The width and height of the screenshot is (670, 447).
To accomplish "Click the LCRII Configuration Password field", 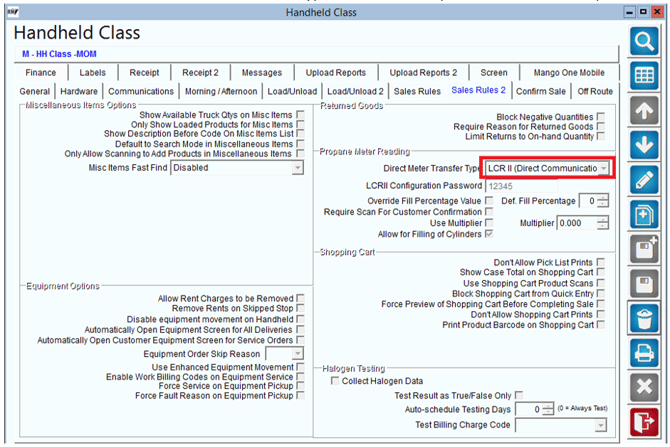I will click(x=521, y=186).
